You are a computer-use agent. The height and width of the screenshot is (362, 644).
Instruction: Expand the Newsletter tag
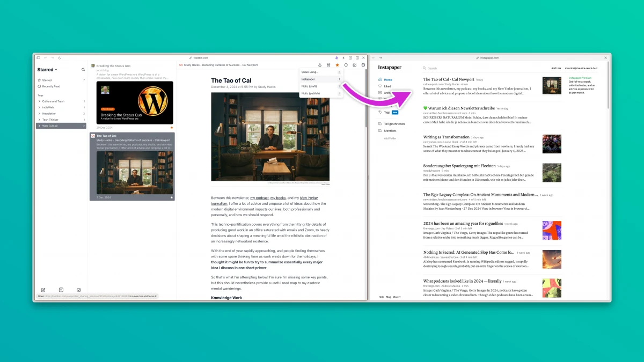click(x=39, y=114)
